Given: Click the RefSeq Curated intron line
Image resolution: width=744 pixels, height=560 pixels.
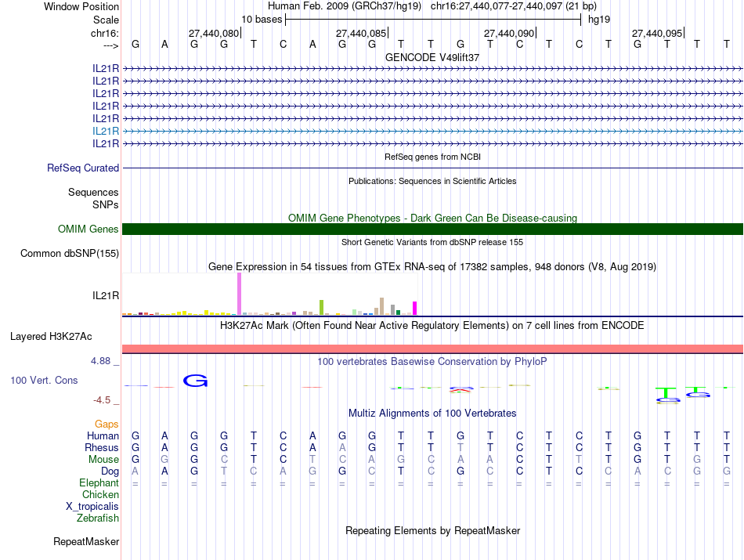Looking at the screenshot, I should pos(432,168).
